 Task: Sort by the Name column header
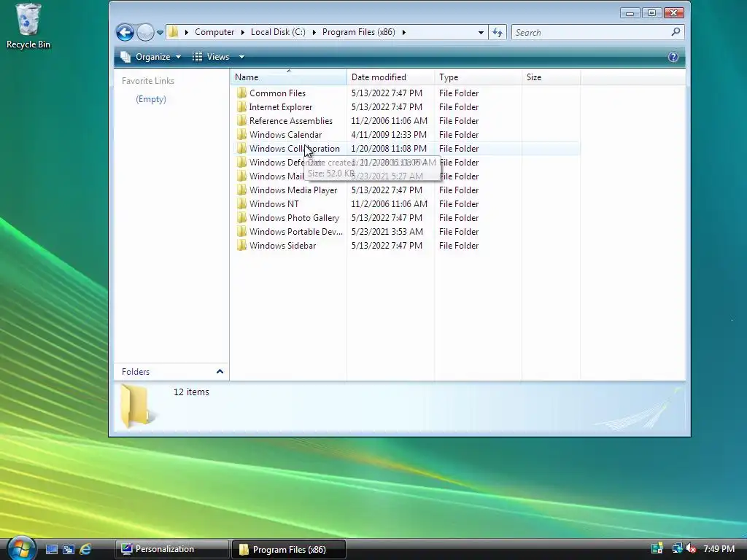pos(289,77)
